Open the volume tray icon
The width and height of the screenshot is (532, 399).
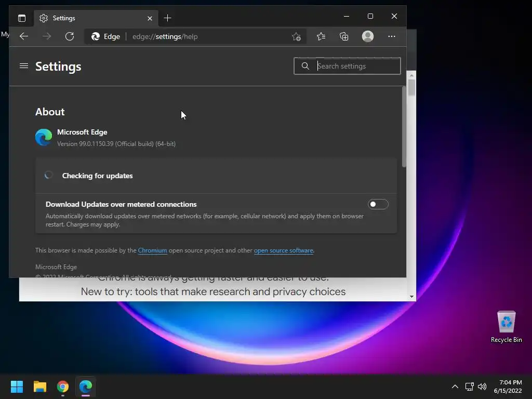point(482,387)
